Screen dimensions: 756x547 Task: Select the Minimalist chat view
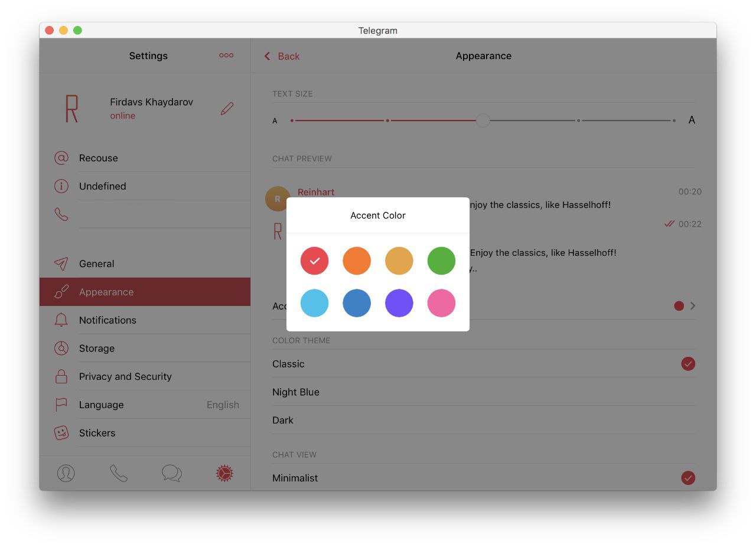[484, 478]
